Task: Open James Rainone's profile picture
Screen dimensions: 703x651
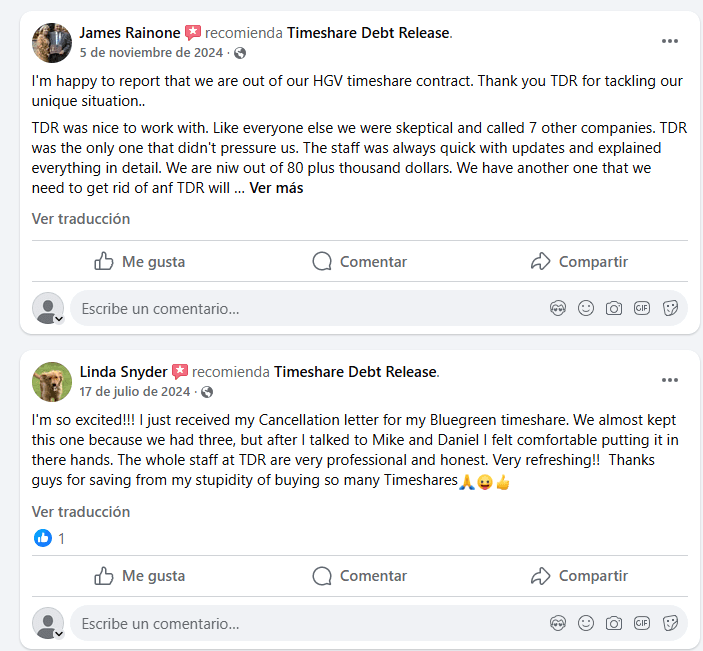Action: pyautogui.click(x=52, y=43)
